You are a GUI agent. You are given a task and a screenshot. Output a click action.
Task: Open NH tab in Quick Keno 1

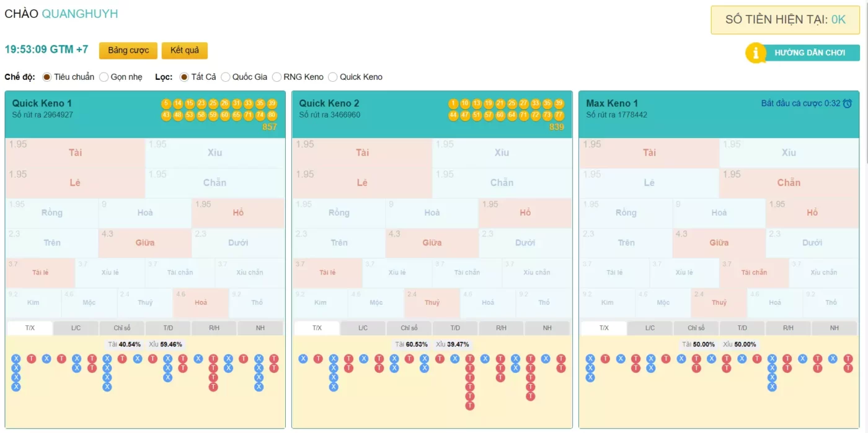coord(260,328)
